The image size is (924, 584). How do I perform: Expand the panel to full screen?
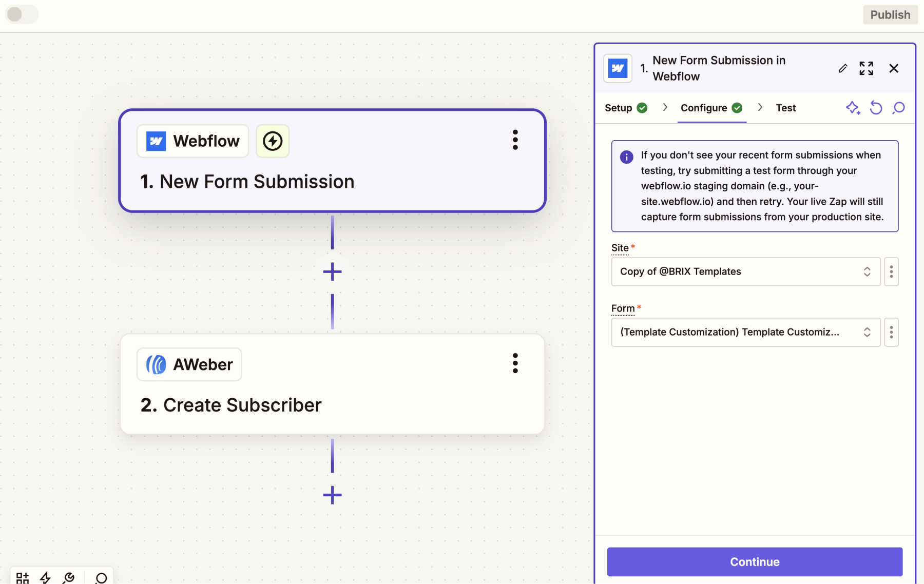tap(867, 68)
